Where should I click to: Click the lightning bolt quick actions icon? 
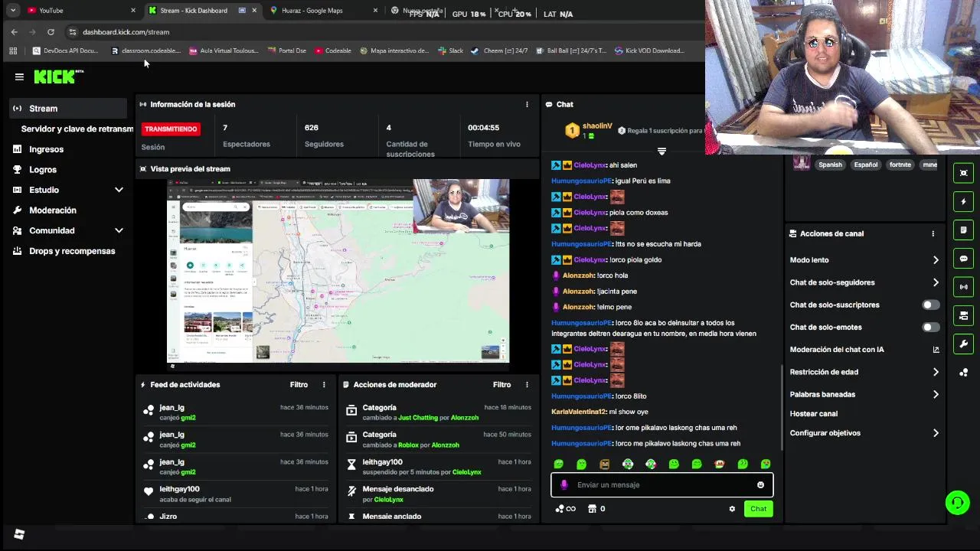[964, 201]
